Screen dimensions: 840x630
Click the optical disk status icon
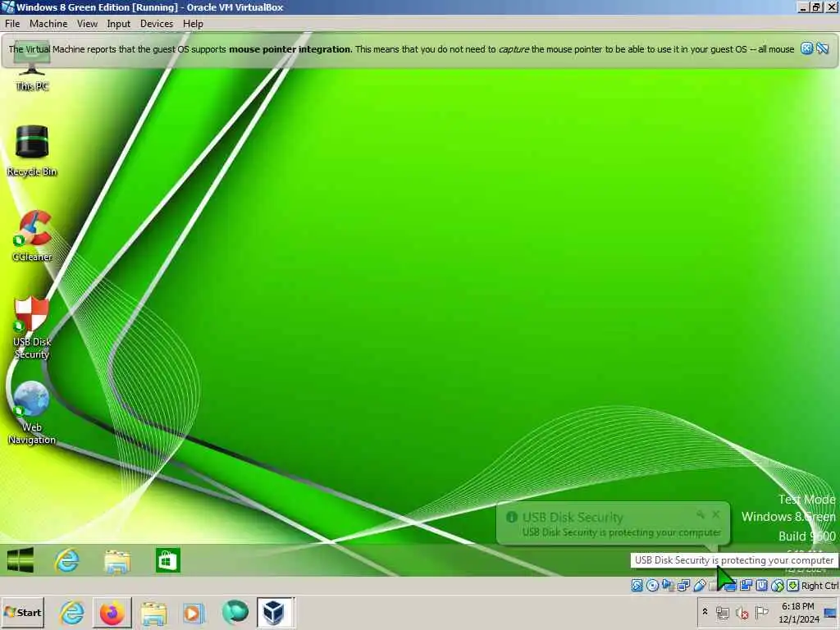point(652,586)
